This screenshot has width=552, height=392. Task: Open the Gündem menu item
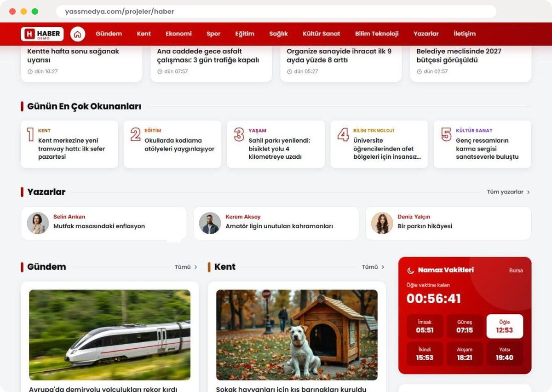point(109,34)
